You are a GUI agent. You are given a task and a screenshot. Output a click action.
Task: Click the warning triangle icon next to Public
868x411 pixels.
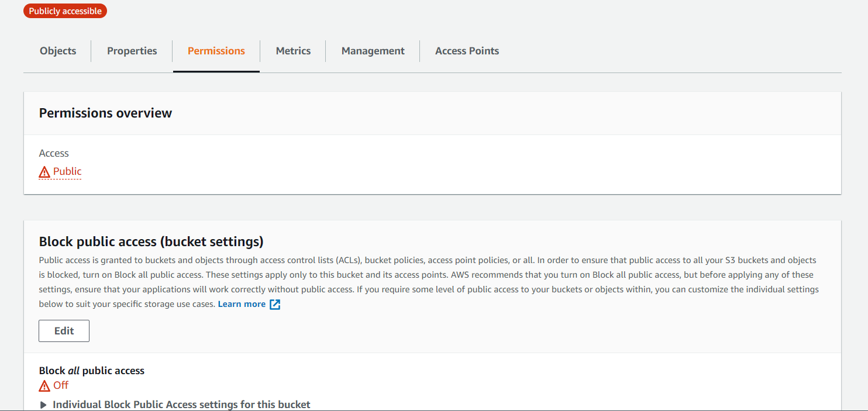point(44,172)
